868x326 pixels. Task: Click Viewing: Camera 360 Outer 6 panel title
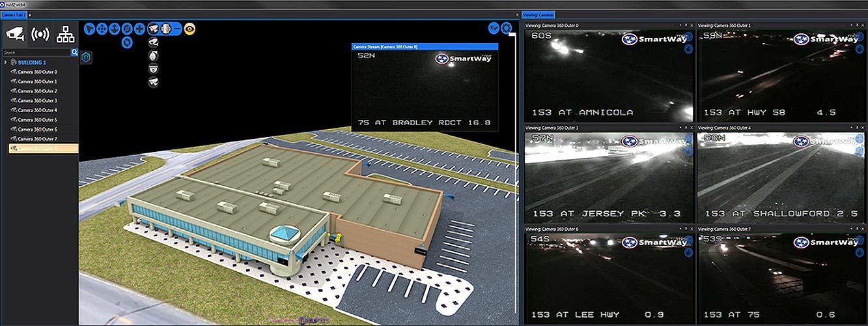coord(552,229)
